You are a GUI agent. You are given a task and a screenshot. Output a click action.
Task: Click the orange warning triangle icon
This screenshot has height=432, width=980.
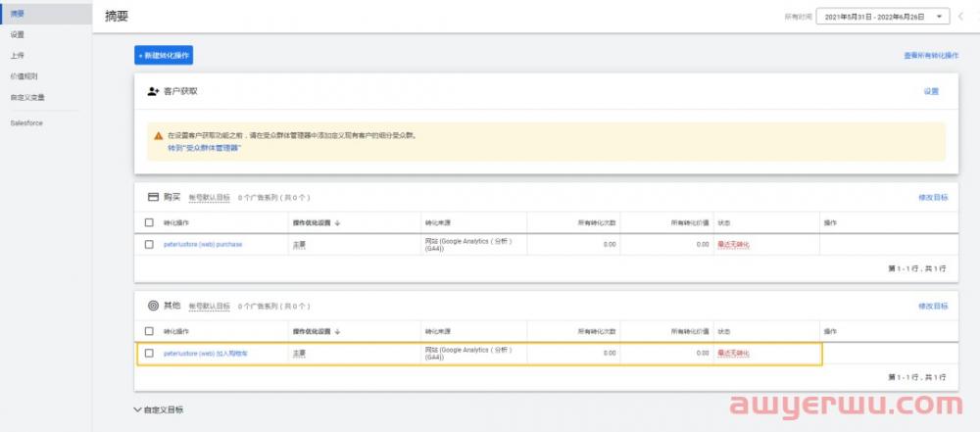click(x=159, y=135)
